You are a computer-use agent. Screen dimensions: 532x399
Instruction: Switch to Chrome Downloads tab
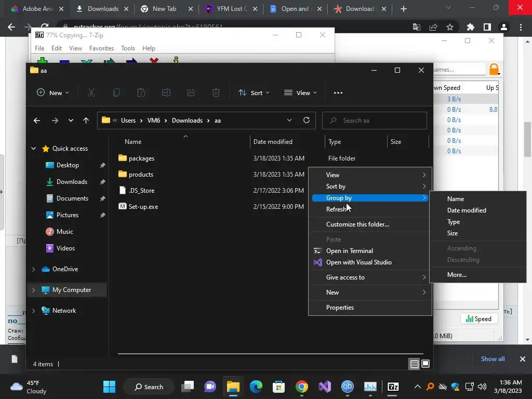[103, 9]
